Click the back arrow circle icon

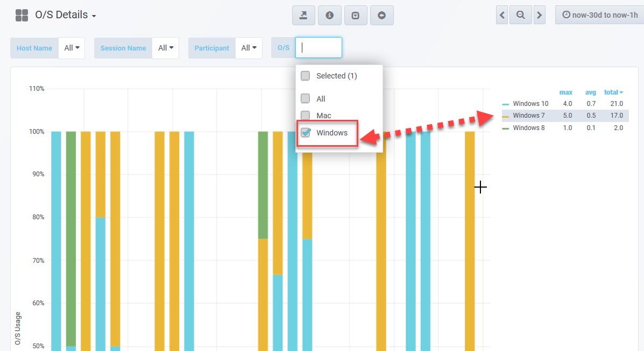click(x=382, y=16)
